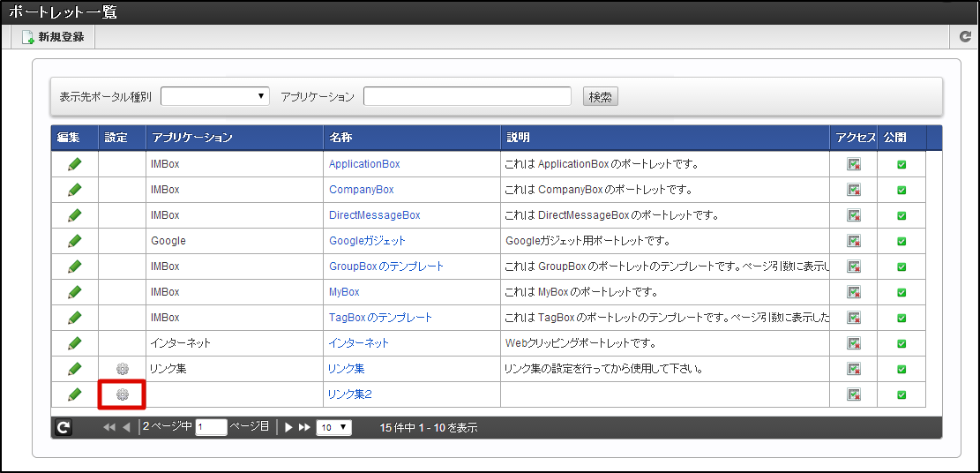This screenshot has width=980, height=473.
Task: Click the アプリケーション search text field
Action: (468, 96)
